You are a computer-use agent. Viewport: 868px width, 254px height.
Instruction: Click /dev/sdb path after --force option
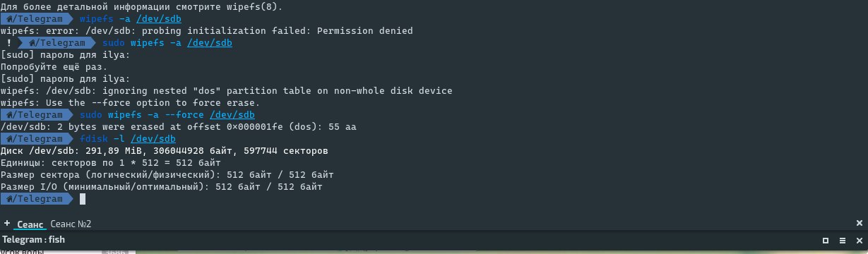(233, 115)
